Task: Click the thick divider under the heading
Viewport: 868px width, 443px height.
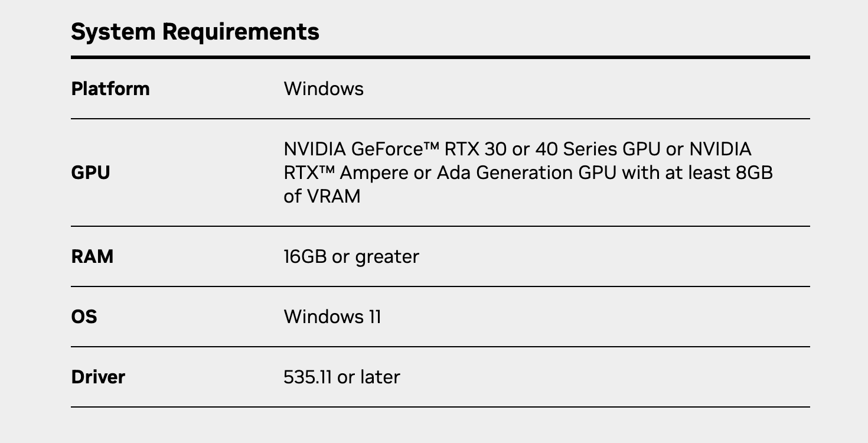Action: pos(440,57)
